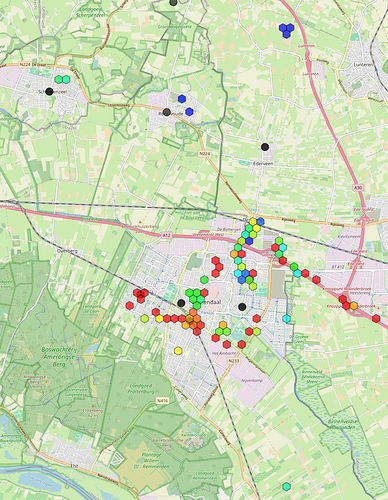388x500 pixels.
Task: Click the N233 road shield label
Action: (x=233, y=361)
